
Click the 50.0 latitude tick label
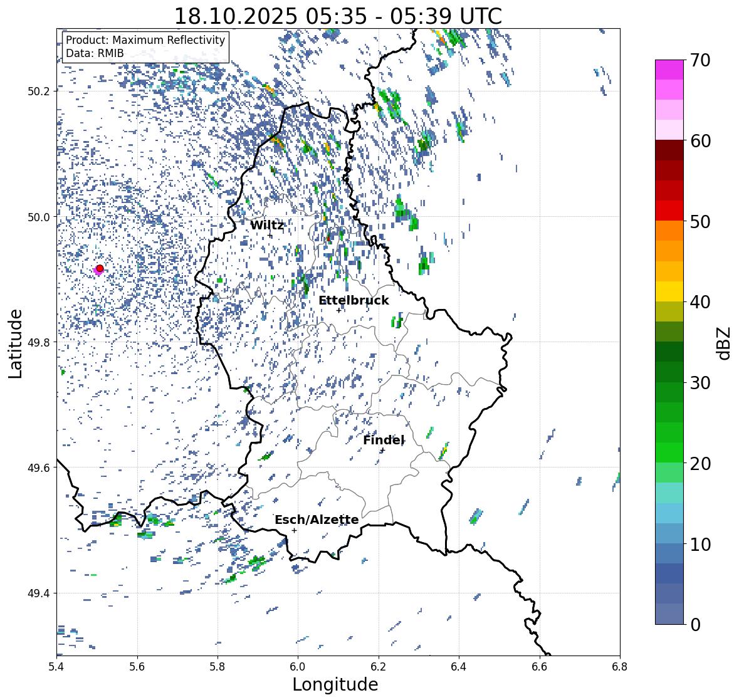pos(39,217)
